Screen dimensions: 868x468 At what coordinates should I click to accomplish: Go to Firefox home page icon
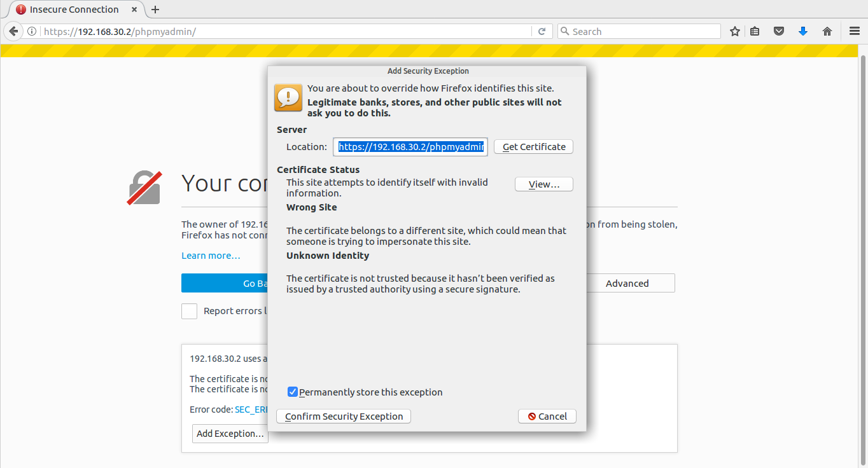point(827,31)
